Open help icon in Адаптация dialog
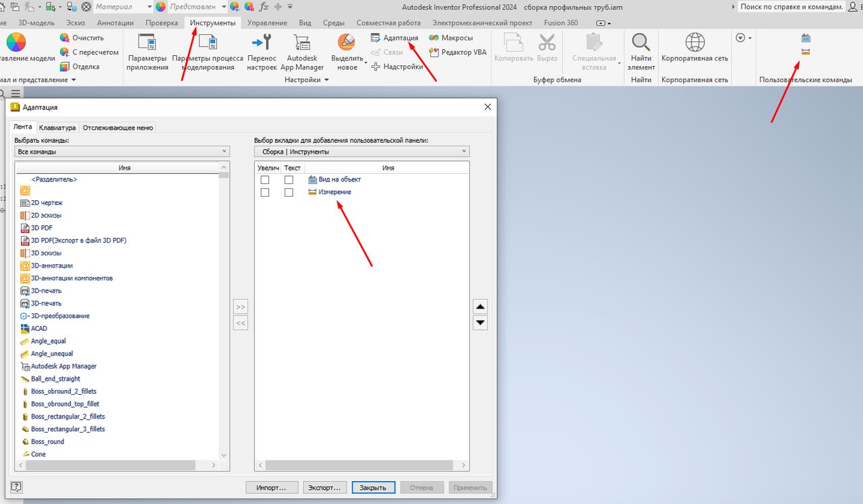 tap(17, 487)
